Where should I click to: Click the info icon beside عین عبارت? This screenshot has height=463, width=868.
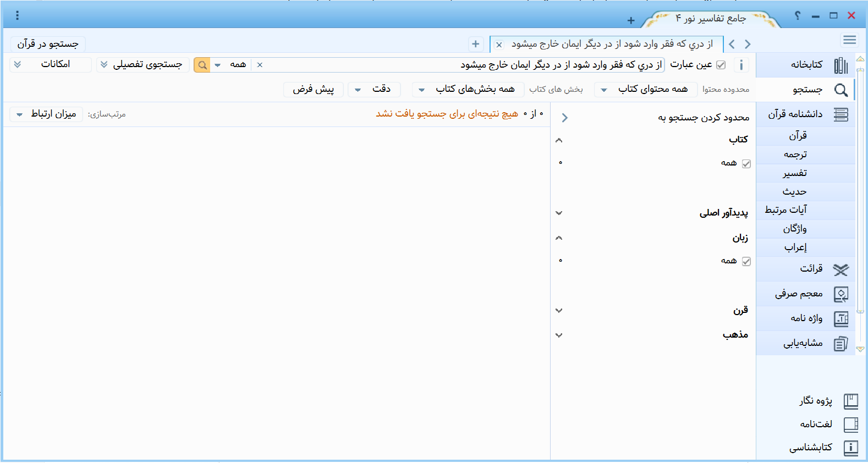click(741, 65)
